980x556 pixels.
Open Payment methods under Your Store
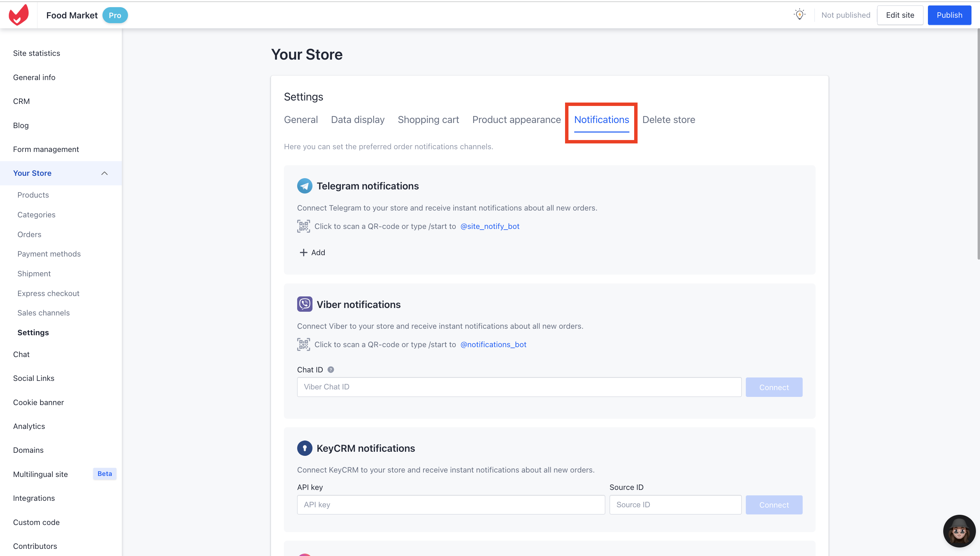pyautogui.click(x=49, y=254)
